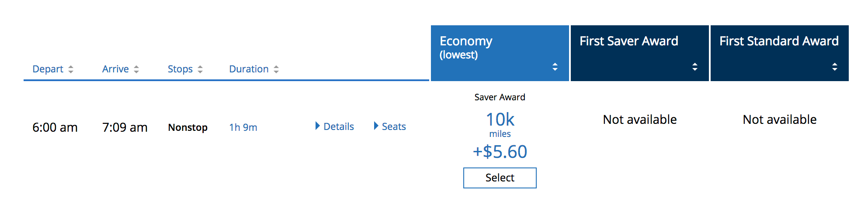Sort flights by the Depart label
The width and height of the screenshot is (868, 198).
click(48, 69)
